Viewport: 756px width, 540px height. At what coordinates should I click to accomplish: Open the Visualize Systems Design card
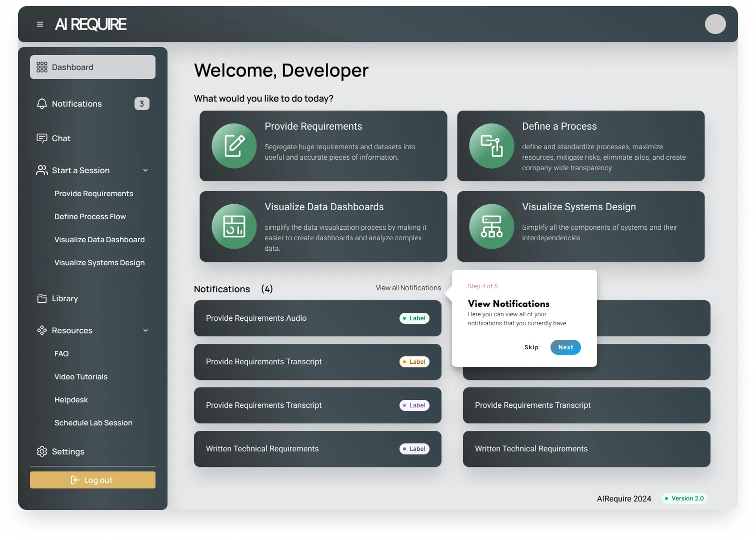coord(580,226)
